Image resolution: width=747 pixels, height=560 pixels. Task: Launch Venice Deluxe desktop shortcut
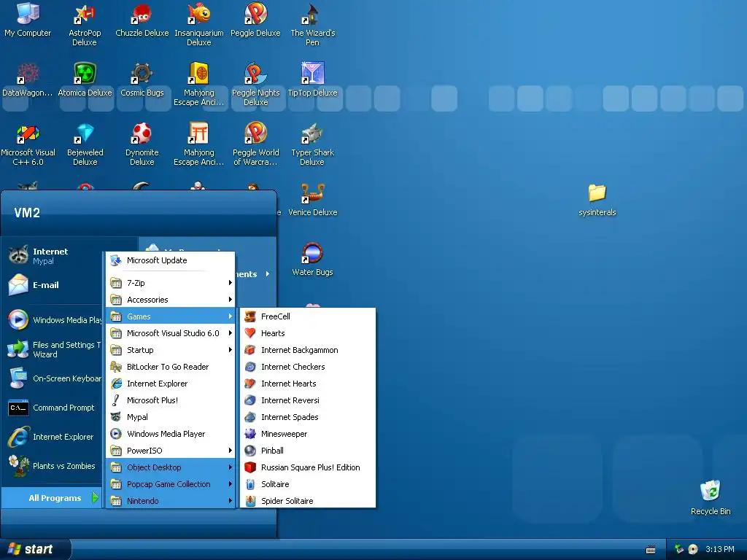point(312,200)
